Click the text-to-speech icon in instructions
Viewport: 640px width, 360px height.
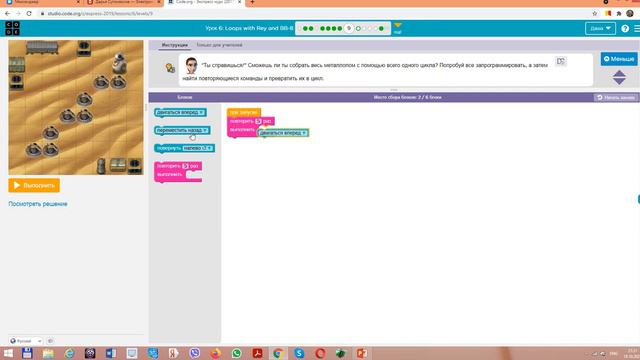pyautogui.click(x=561, y=61)
